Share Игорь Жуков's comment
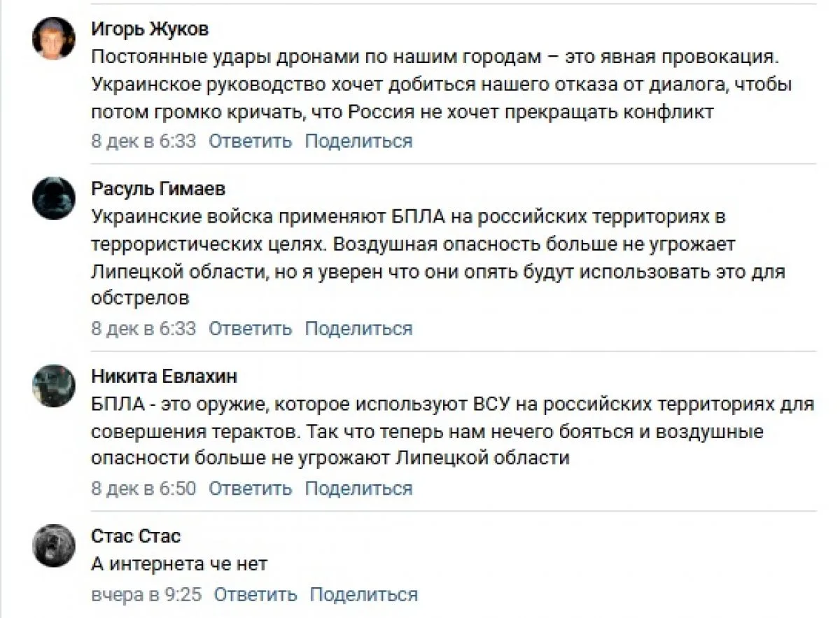Viewport: 840px width, 618px height. click(358, 141)
